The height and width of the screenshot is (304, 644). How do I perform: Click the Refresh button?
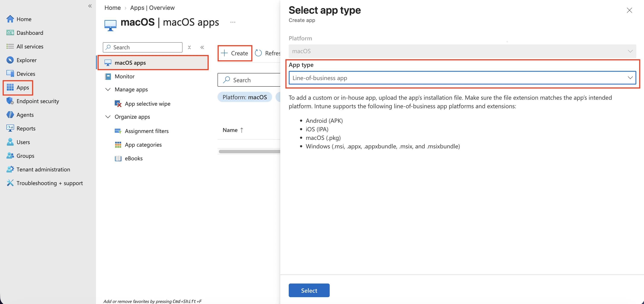point(267,53)
